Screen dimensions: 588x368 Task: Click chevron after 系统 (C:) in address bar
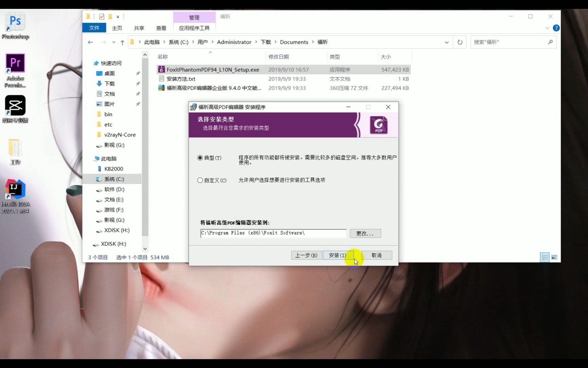(x=193, y=42)
